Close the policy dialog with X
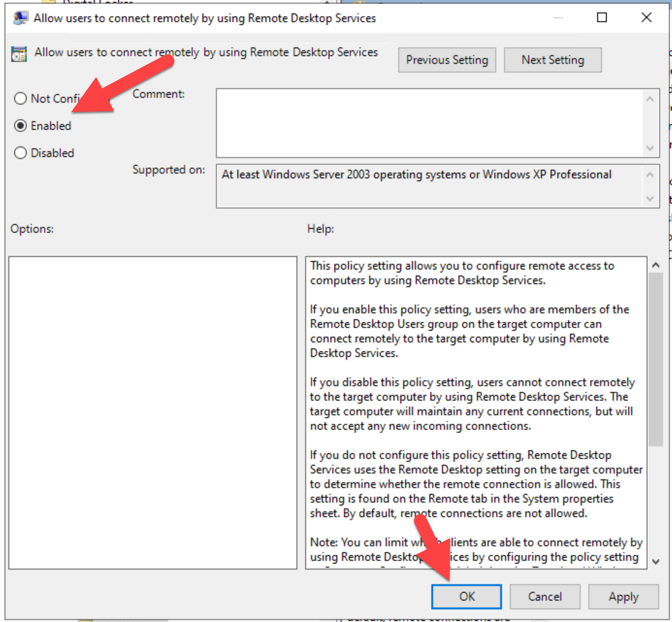 (646, 17)
